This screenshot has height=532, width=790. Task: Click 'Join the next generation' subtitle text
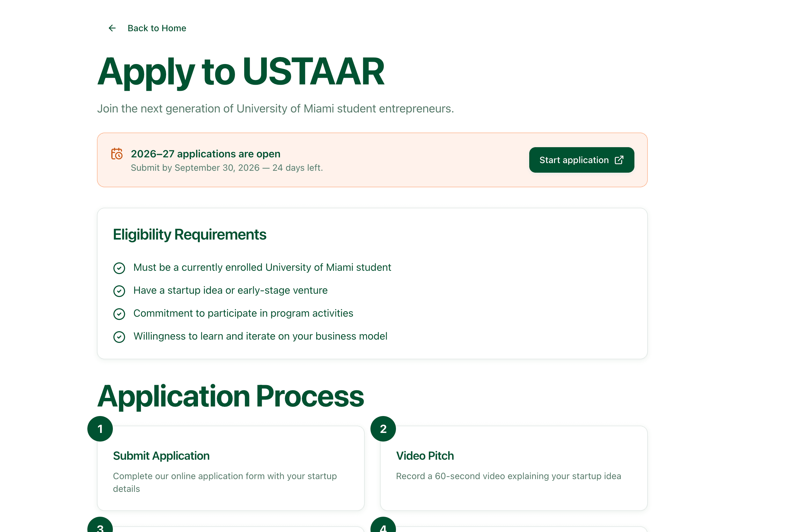tap(275, 109)
